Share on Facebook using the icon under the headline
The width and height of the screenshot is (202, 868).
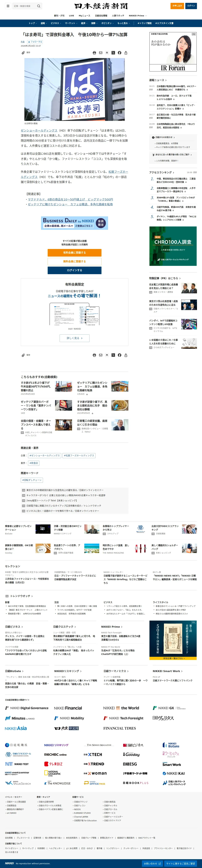(120, 53)
